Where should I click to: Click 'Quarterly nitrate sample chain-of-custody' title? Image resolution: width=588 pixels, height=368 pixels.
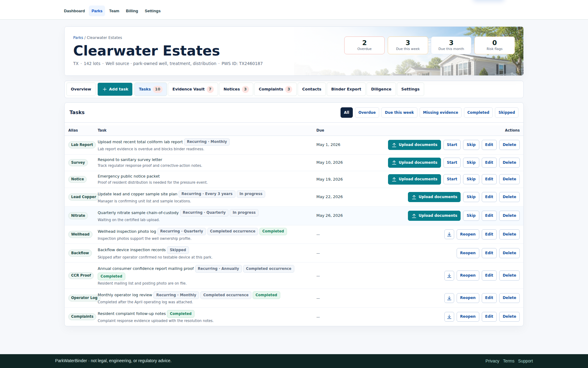point(138,213)
